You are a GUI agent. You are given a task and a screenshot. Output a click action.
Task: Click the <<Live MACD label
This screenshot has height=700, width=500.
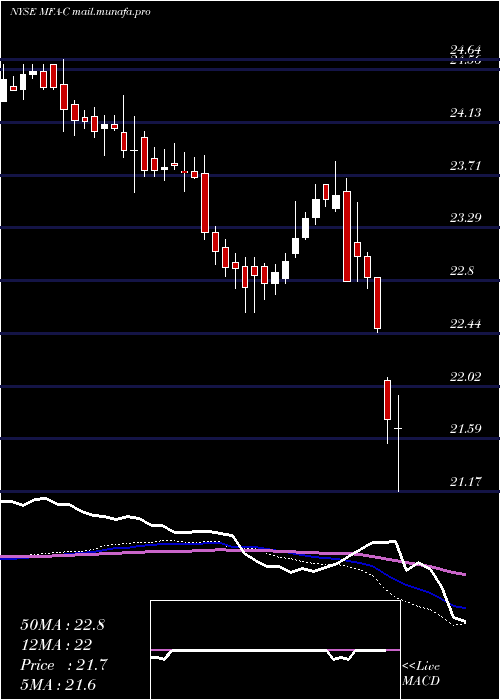(x=421, y=674)
